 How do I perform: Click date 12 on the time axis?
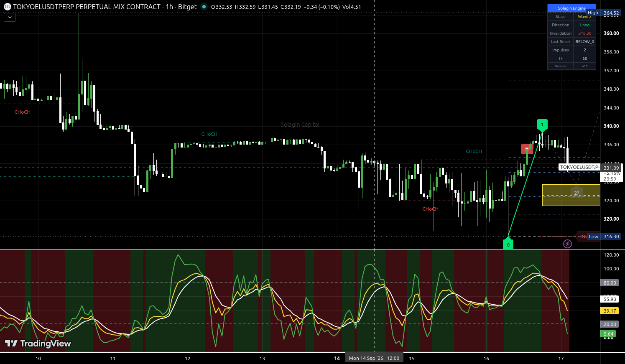point(188,359)
